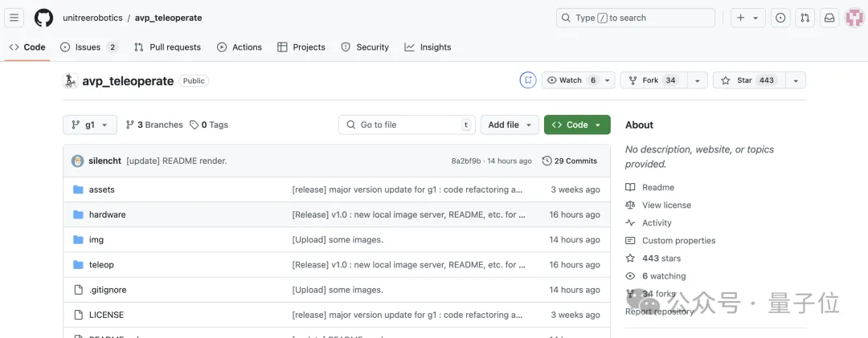Open the pull requests icon in header
This screenshot has height=338, width=868.
tap(805, 18)
